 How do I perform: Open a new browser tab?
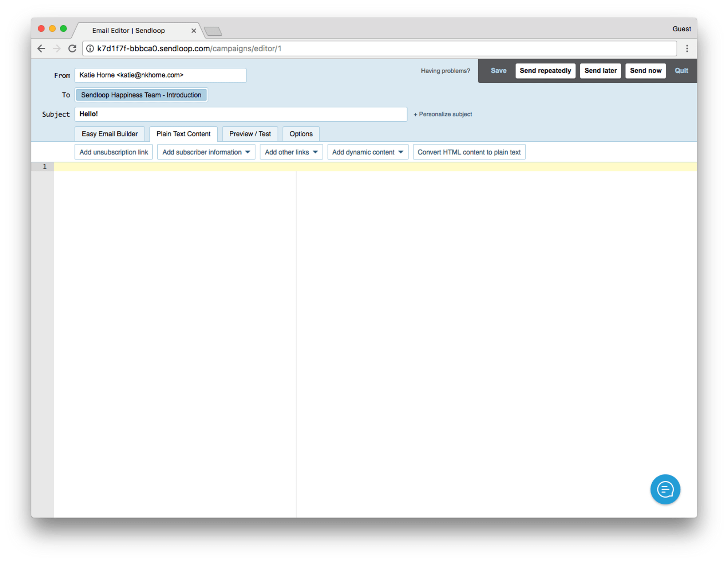tap(213, 31)
